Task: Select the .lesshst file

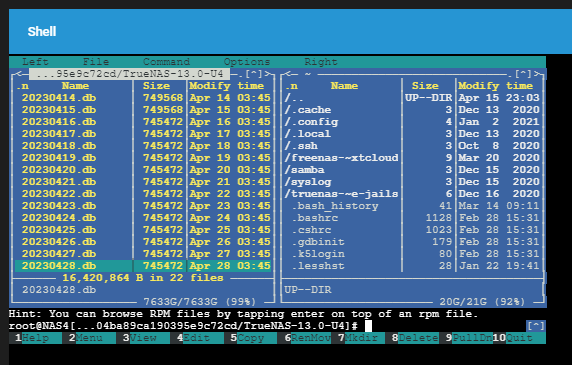Action: [x=412, y=266]
